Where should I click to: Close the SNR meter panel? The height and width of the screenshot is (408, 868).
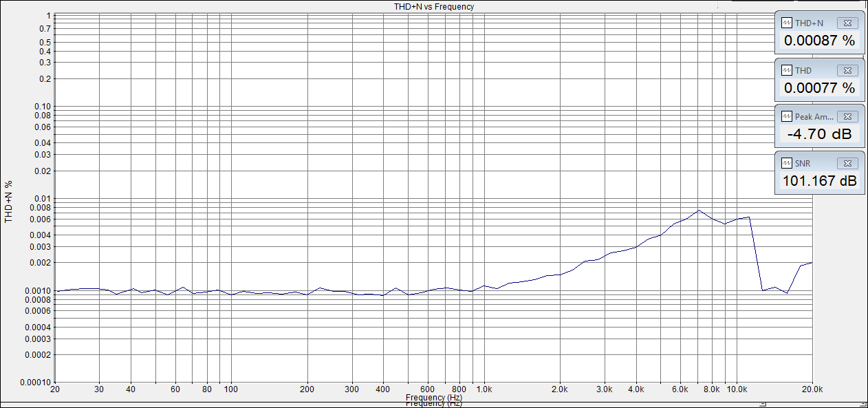[847, 164]
